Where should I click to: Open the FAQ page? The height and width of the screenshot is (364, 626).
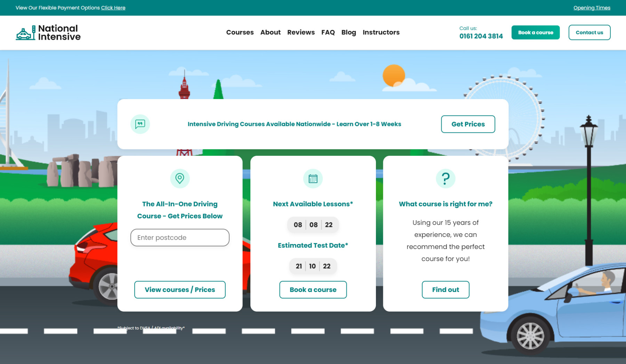pyautogui.click(x=328, y=32)
